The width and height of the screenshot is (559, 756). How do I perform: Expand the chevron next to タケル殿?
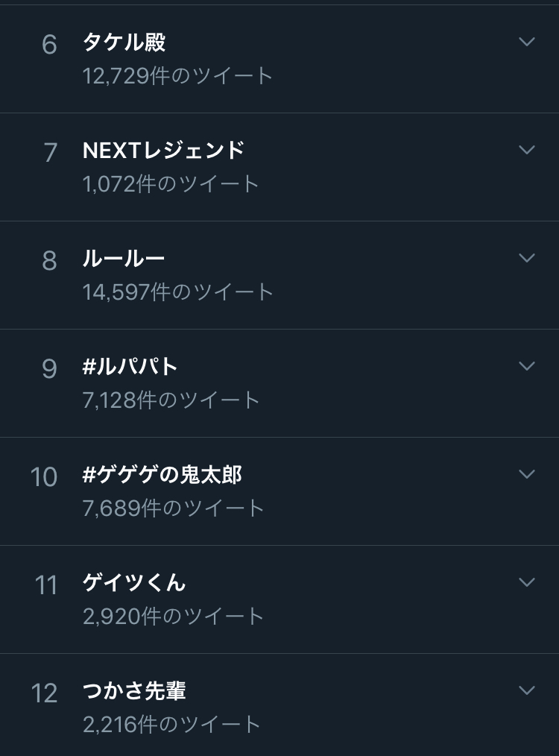(527, 42)
